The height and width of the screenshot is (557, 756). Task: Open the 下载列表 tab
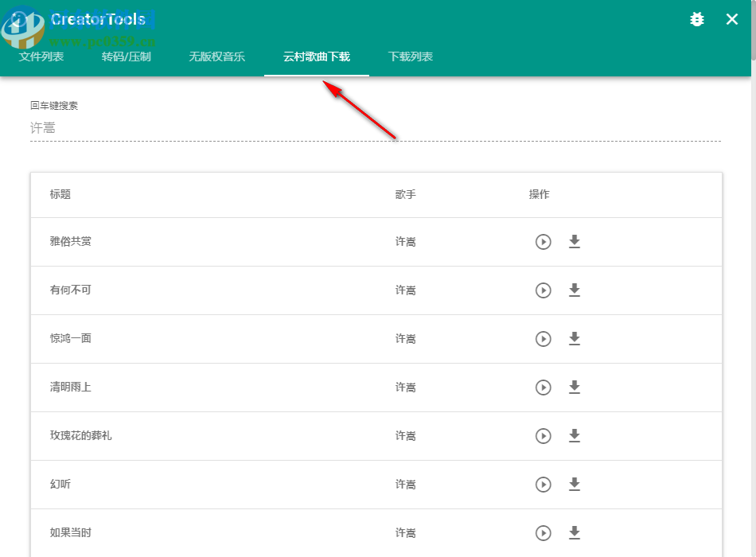pos(410,56)
